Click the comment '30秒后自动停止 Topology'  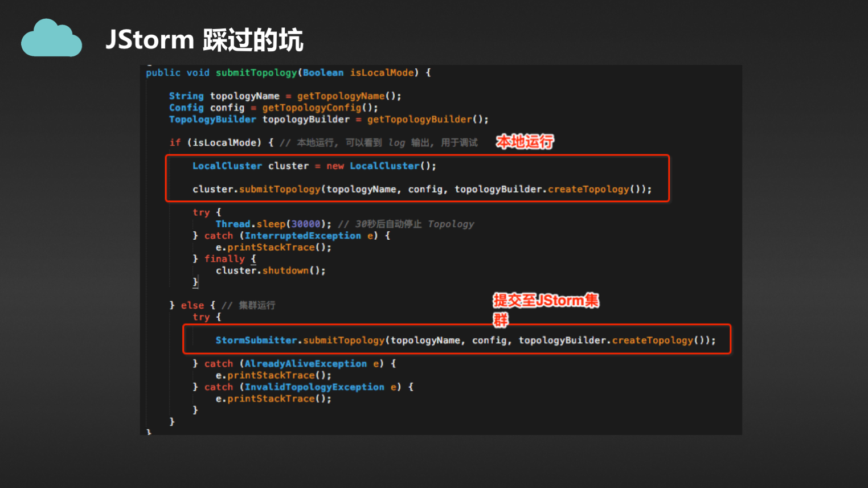[415, 224]
